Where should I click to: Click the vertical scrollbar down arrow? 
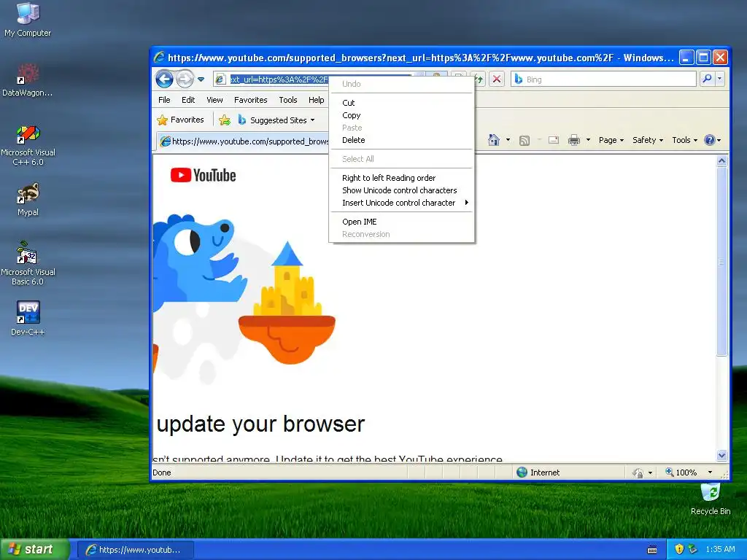721,455
